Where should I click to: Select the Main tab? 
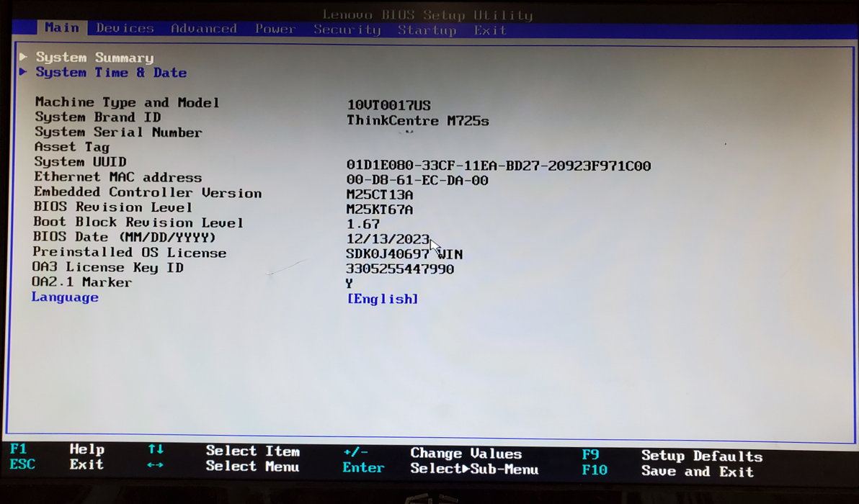62,27
